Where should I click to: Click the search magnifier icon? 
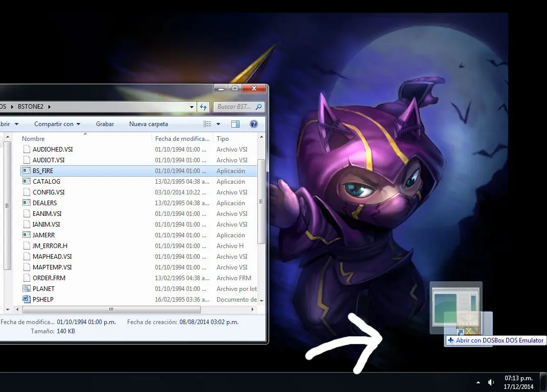(258, 107)
